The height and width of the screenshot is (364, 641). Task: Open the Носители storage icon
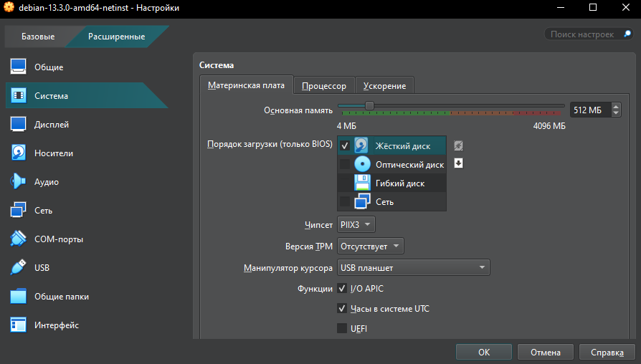(x=19, y=153)
